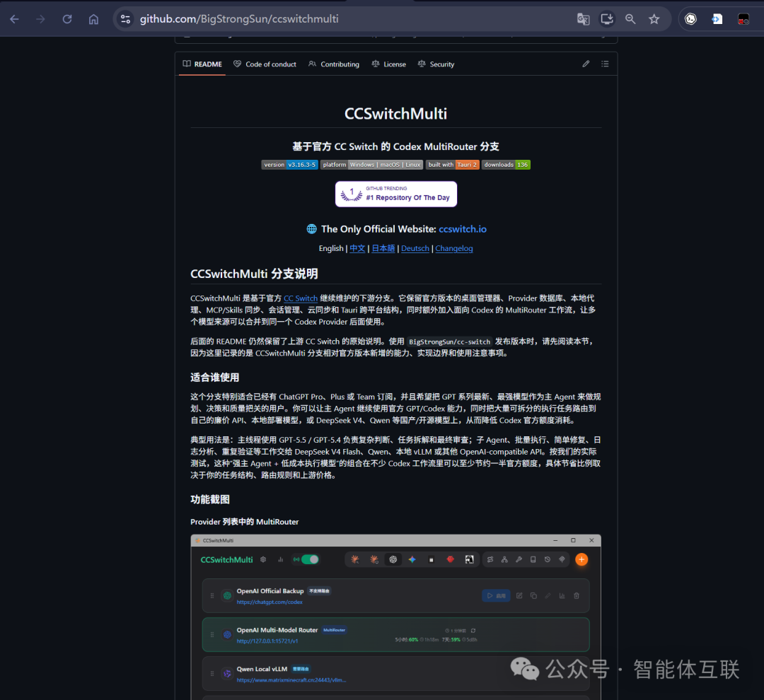
Task: Select the highlighted OpenAI Codex app icon
Action: point(393,559)
